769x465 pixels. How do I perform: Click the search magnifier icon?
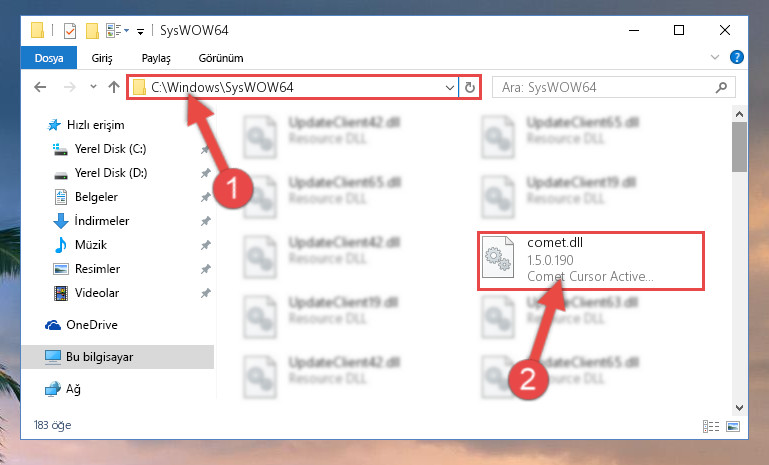[721, 88]
